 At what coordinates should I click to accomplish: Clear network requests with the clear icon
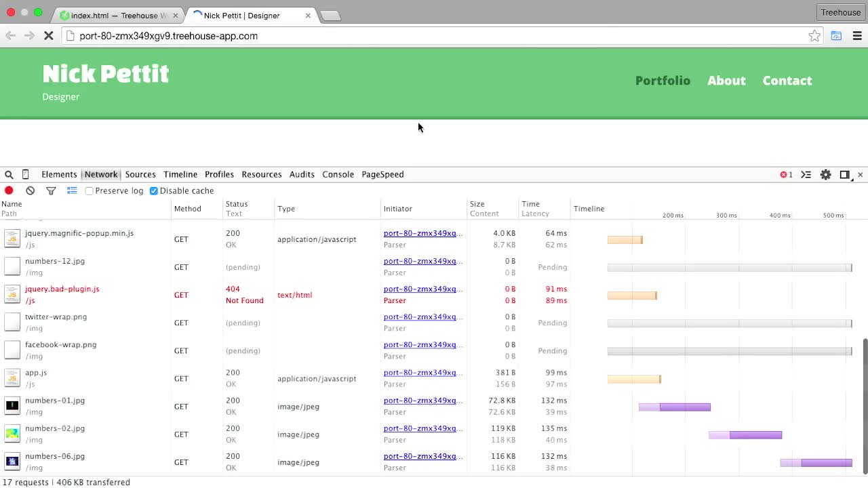pos(30,190)
